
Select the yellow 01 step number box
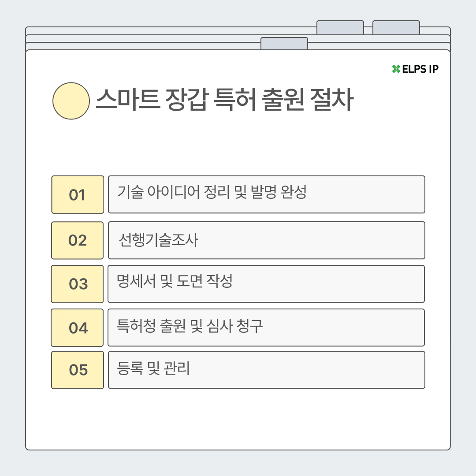tap(78, 194)
